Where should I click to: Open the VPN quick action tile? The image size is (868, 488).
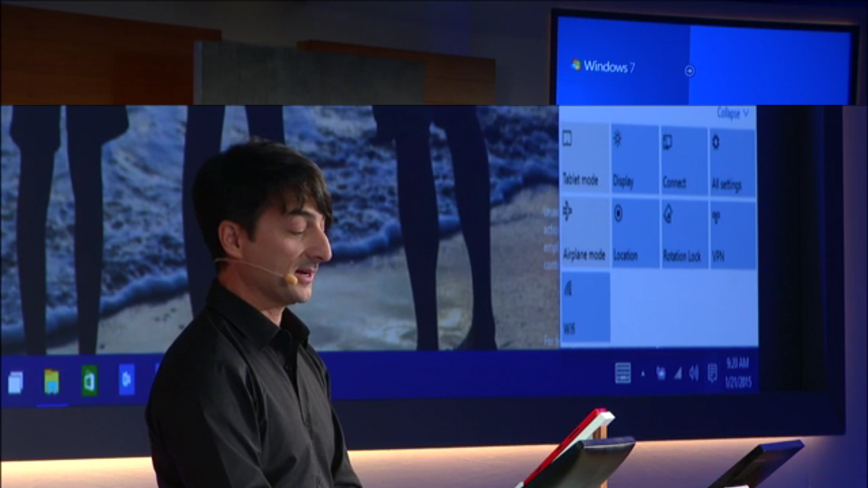pos(733,235)
